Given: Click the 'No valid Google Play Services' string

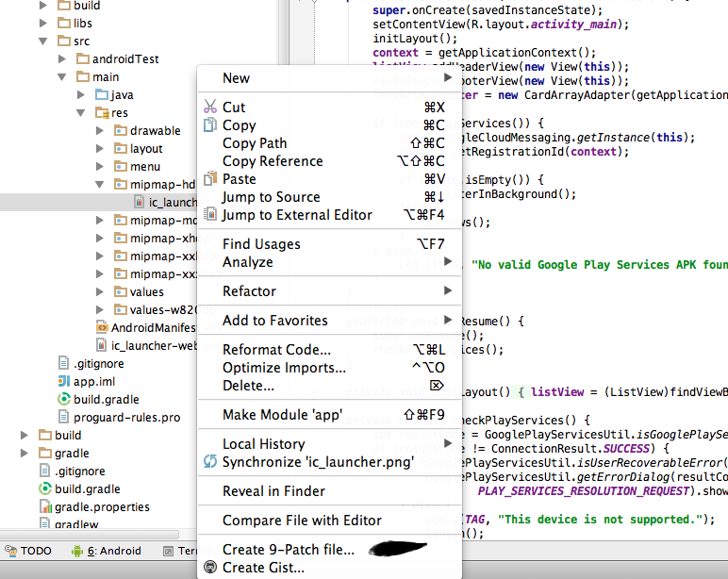Looking at the screenshot, I should 600,265.
